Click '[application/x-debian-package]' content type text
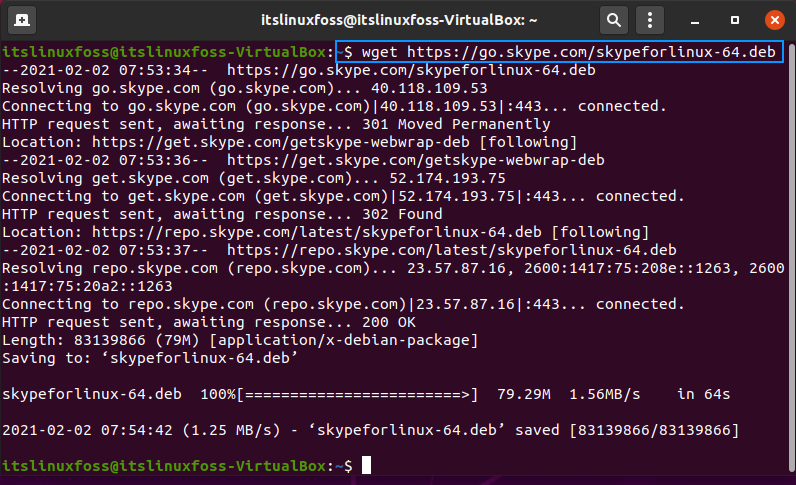The height and width of the screenshot is (485, 796). [x=344, y=340]
